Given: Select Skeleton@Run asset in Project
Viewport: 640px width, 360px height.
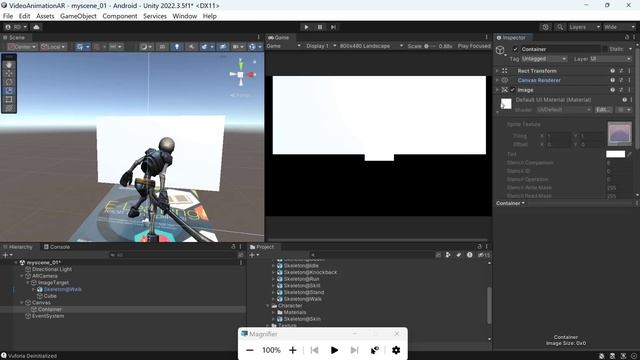Looking at the screenshot, I should 302,279.
